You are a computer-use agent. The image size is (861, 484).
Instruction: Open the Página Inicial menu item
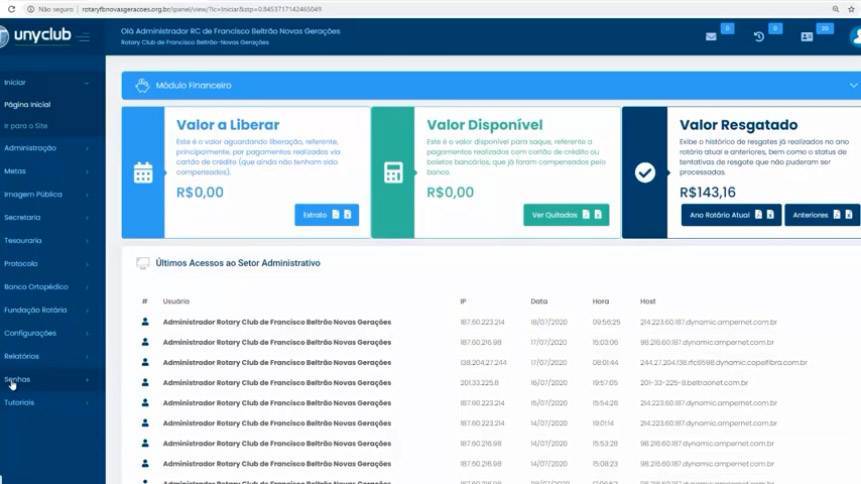point(27,104)
